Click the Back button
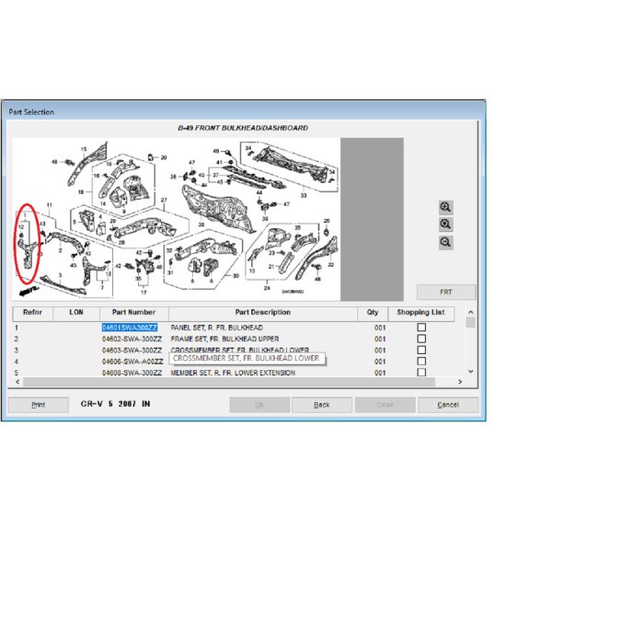This screenshot has height=644, width=644. click(322, 405)
